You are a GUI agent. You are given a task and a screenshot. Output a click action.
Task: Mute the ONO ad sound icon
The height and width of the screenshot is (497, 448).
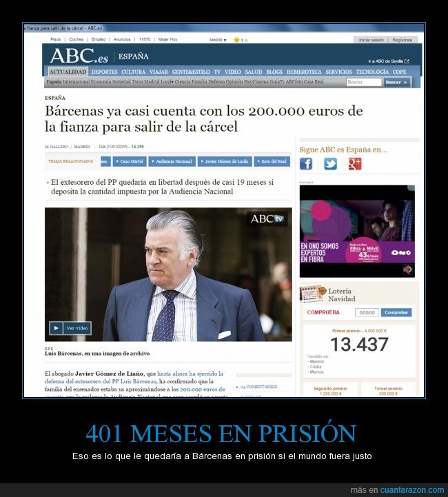[407, 270]
